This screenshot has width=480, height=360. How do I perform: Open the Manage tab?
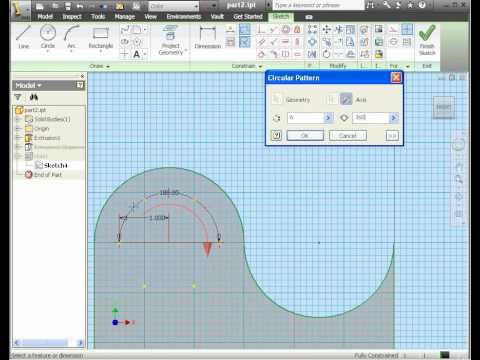125,17
